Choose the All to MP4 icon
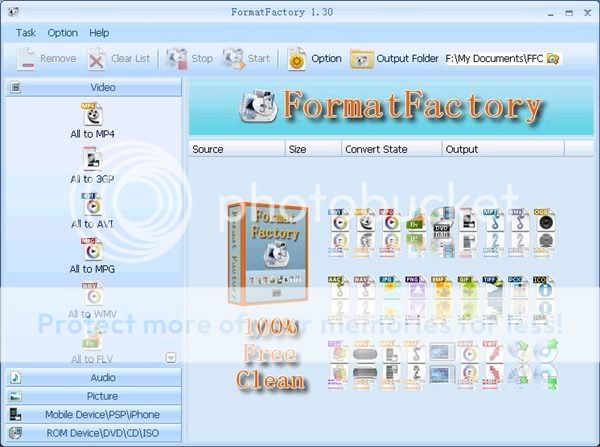The image size is (600, 447). coord(92,114)
